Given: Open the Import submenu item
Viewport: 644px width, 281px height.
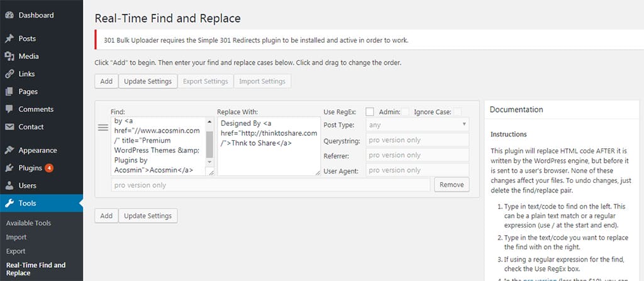Looking at the screenshot, I should click(x=16, y=237).
